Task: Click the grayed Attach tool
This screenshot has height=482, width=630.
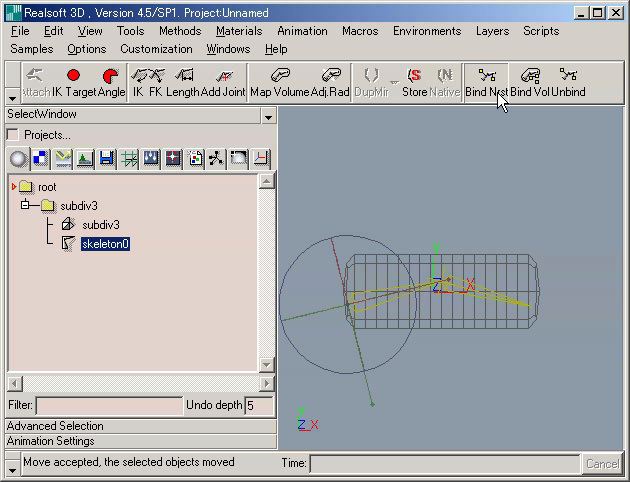Action: click(x=36, y=83)
